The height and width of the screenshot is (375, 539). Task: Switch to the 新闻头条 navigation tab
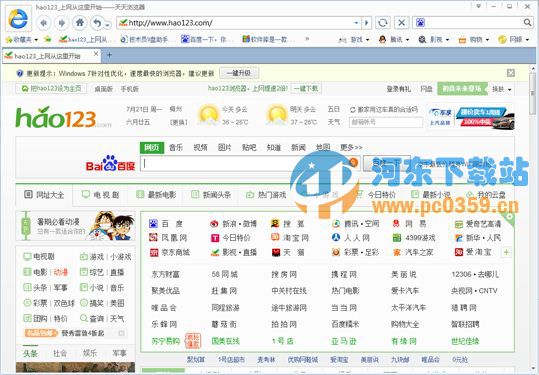pos(211,195)
